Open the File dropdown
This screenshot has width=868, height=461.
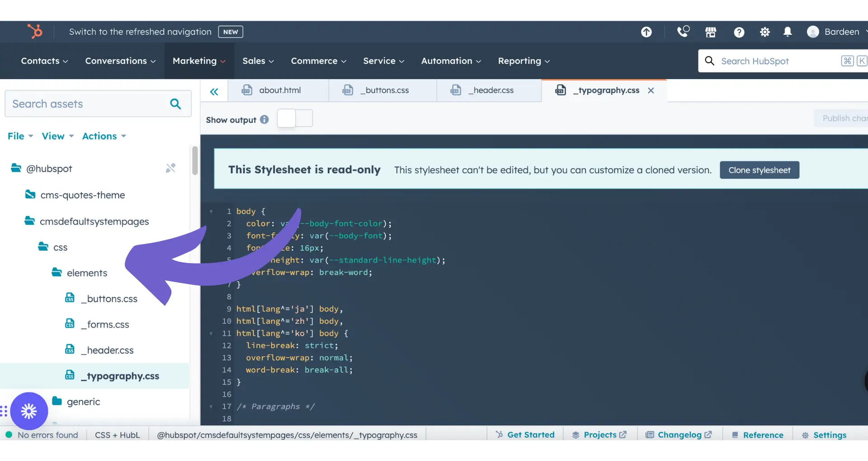[x=20, y=136]
